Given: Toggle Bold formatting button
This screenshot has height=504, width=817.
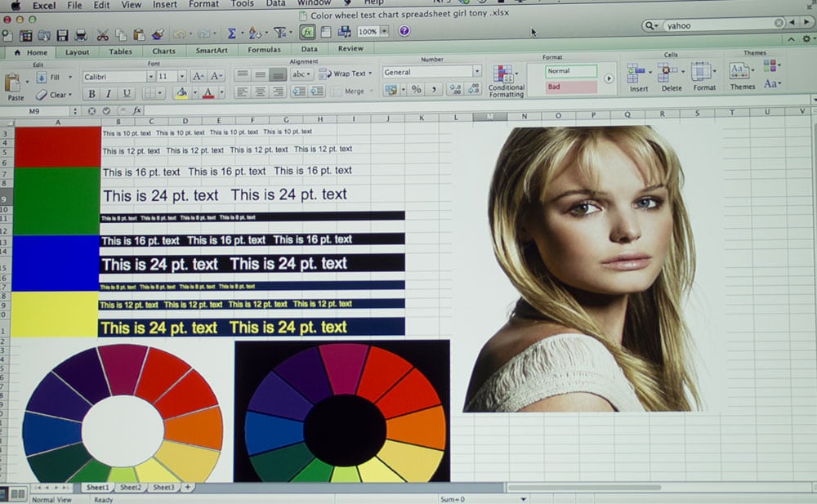Looking at the screenshot, I should (x=92, y=94).
